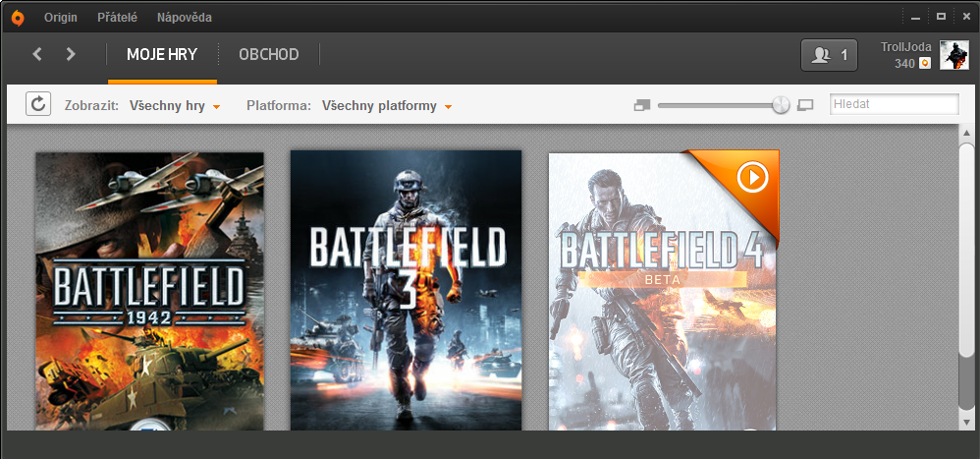
Task: Click the Hledat search field
Action: tap(894, 104)
